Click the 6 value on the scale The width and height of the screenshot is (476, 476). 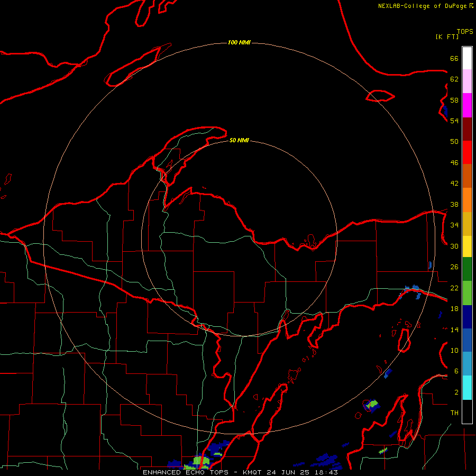click(456, 371)
